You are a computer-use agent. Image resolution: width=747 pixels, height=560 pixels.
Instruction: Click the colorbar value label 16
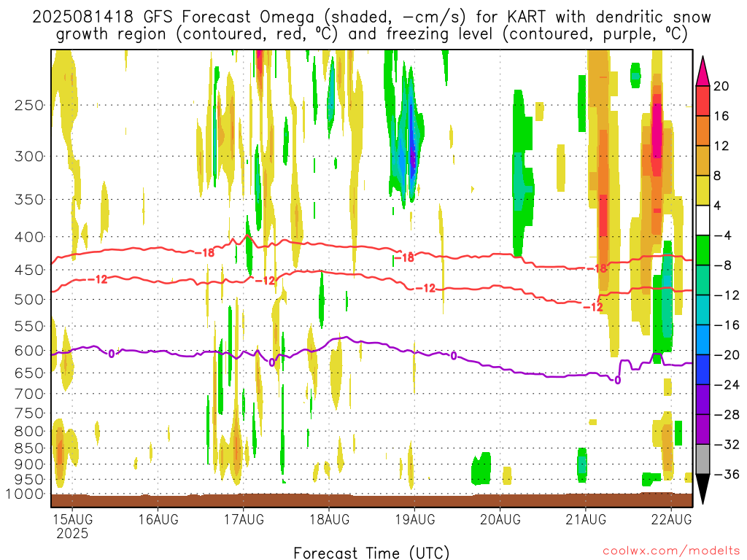[x=721, y=116]
